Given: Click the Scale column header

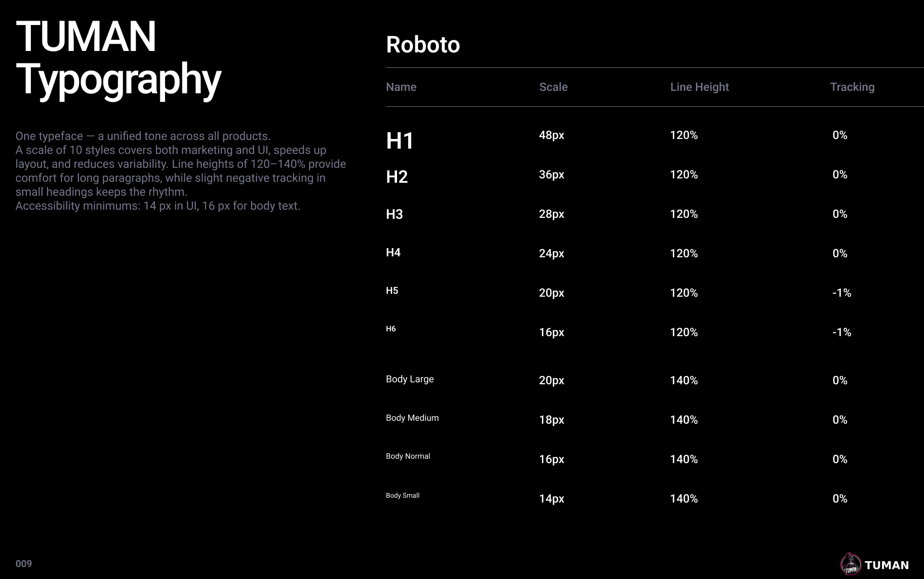Looking at the screenshot, I should point(553,87).
